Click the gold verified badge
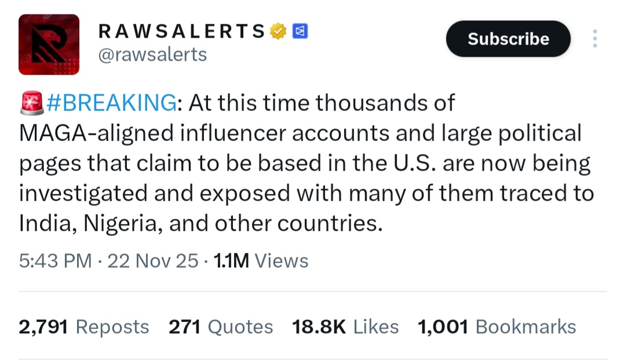The image size is (621, 364). (279, 31)
